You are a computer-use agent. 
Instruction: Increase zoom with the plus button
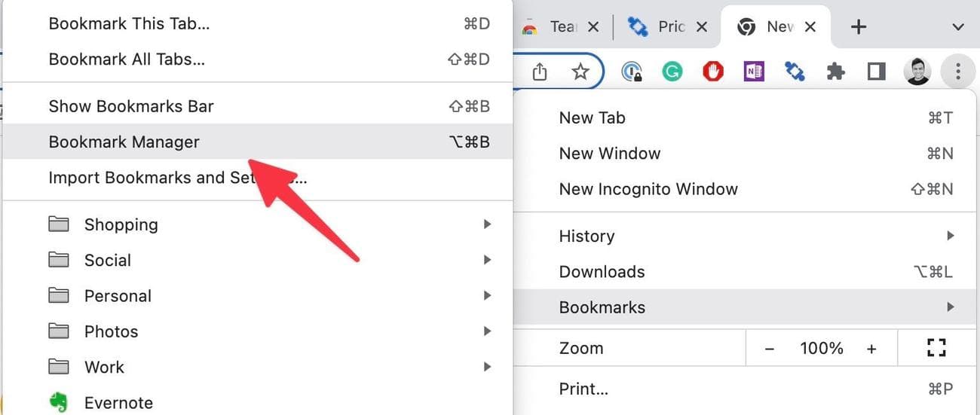tap(871, 348)
